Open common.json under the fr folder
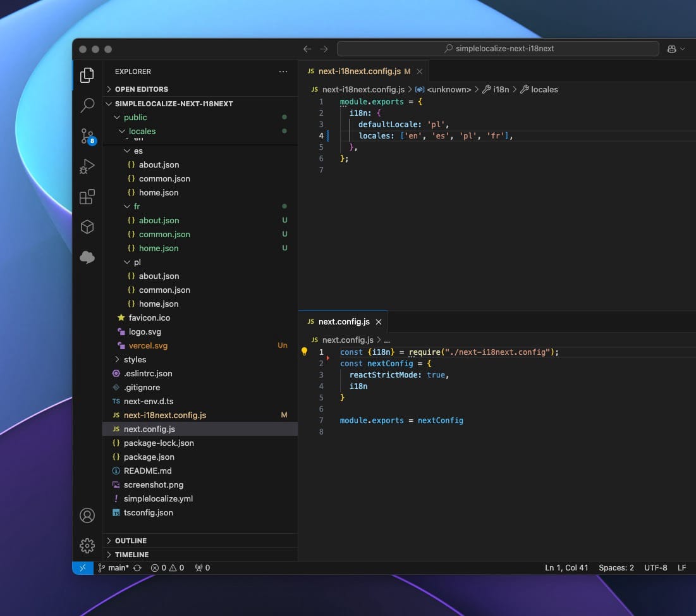 pos(164,234)
